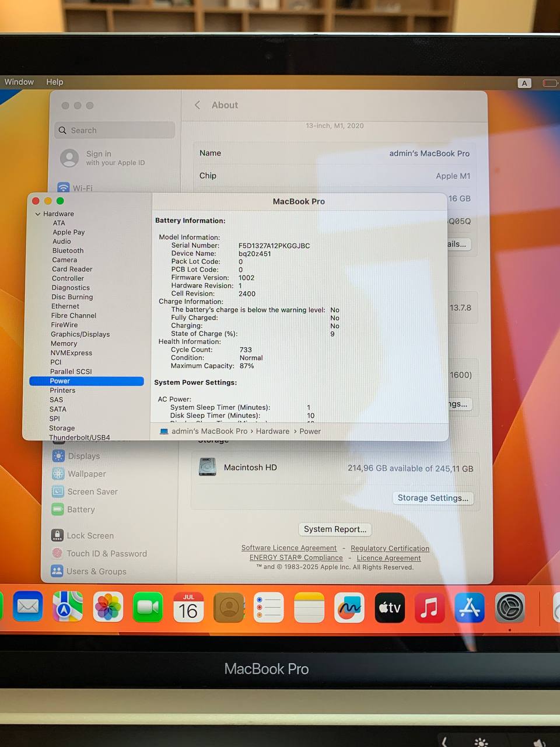The image size is (560, 747).
Task: Open Calendar showing Jul 16
Action: point(188,607)
